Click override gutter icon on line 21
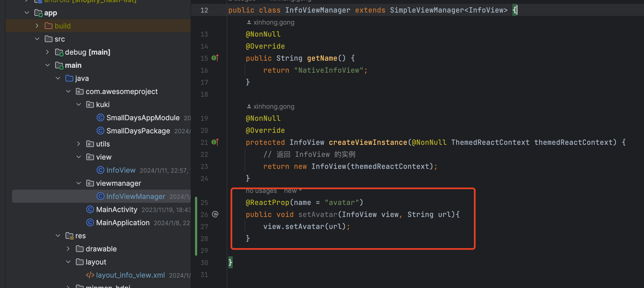The width and height of the screenshot is (644, 288). (x=215, y=142)
